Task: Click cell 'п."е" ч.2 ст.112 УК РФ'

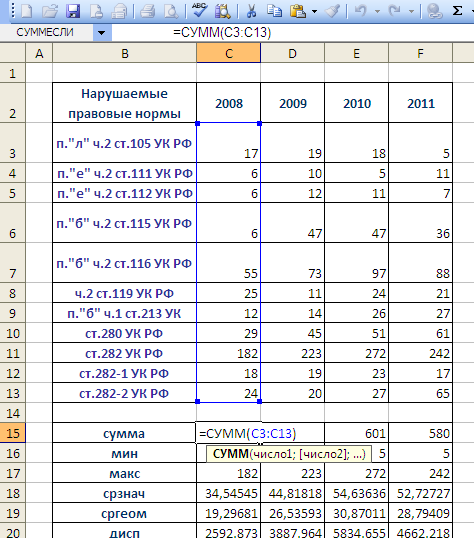Action: pos(125,193)
